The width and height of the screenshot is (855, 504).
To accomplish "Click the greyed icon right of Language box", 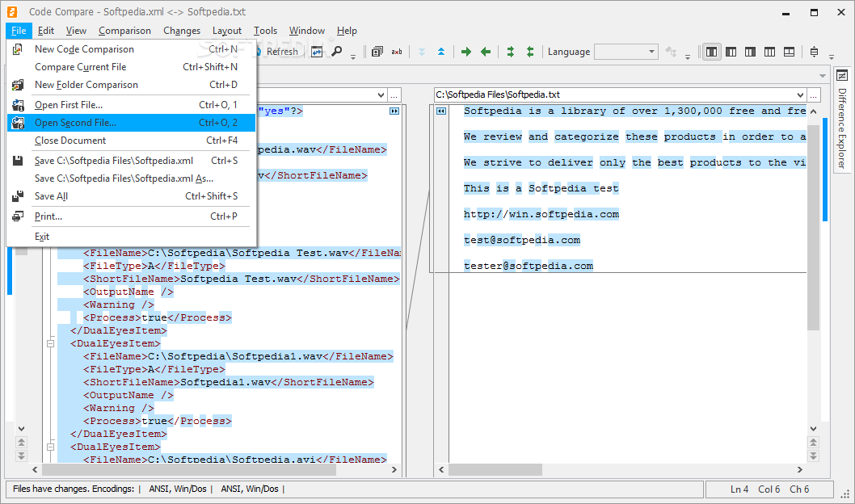I will (671, 52).
